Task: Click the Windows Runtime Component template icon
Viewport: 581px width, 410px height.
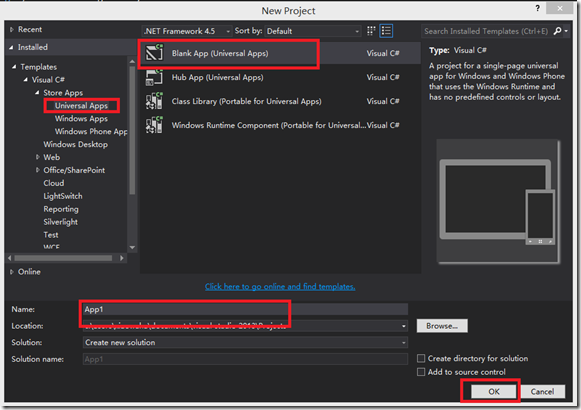Action: point(154,125)
